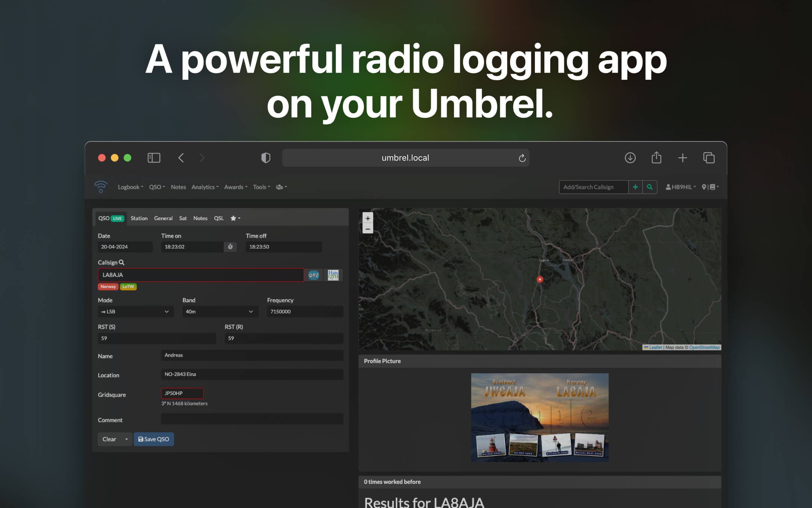Click the LA8AJA profile picture thumbnail

(539, 417)
